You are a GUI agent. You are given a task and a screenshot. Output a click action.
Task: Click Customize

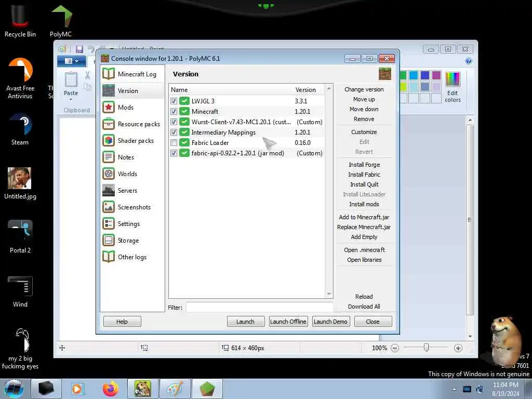point(364,132)
